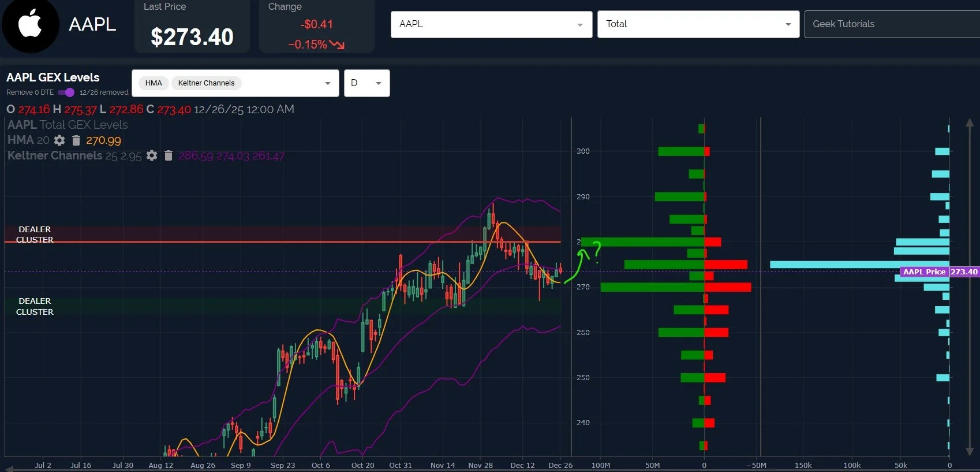Toggle the Remove 0 DTE switch
Screen dimensions: 980x472
tap(66, 92)
